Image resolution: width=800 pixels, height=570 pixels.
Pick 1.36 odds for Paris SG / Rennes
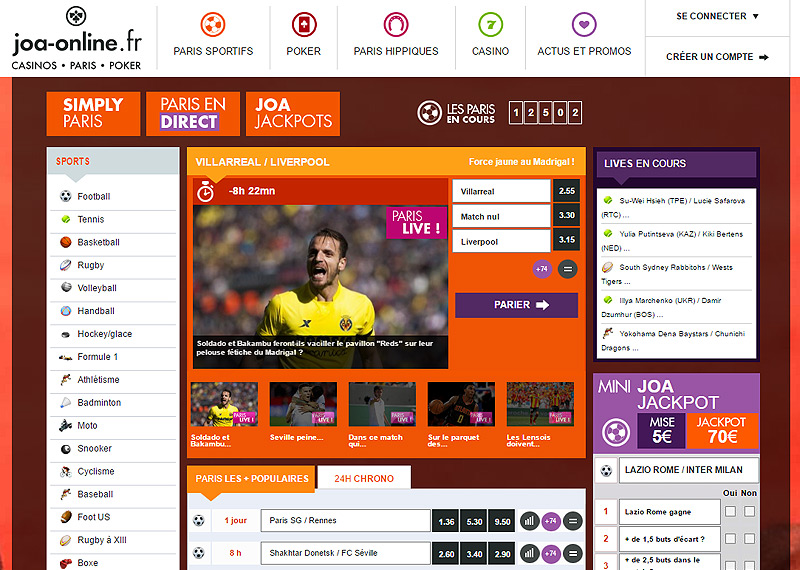[446, 521]
